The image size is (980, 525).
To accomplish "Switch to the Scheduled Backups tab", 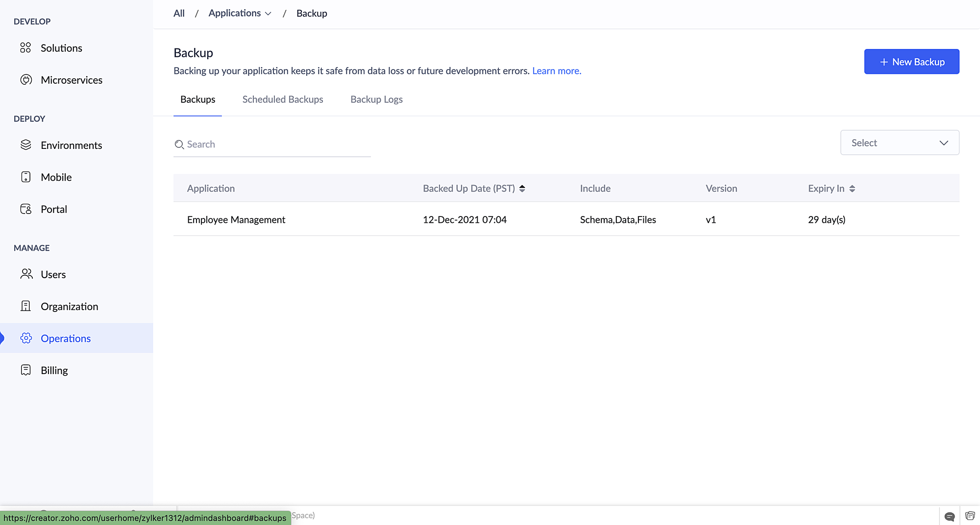I will 283,99.
